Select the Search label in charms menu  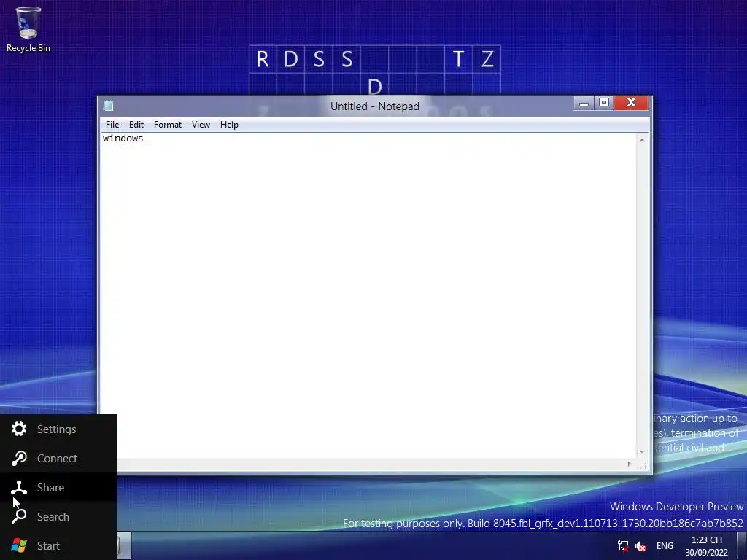point(53,516)
